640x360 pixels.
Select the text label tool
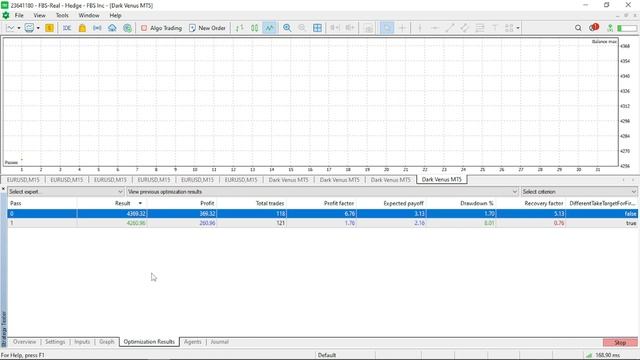pos(494,28)
